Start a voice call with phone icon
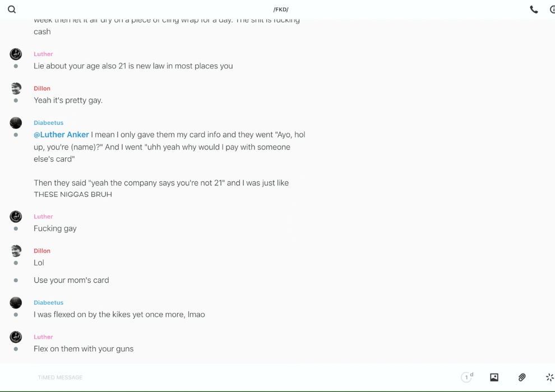 pos(534,10)
